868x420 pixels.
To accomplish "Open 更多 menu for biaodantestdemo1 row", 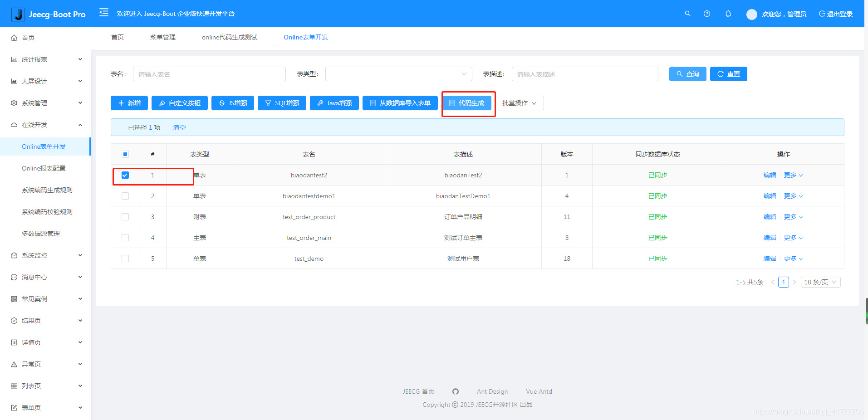I will (793, 196).
